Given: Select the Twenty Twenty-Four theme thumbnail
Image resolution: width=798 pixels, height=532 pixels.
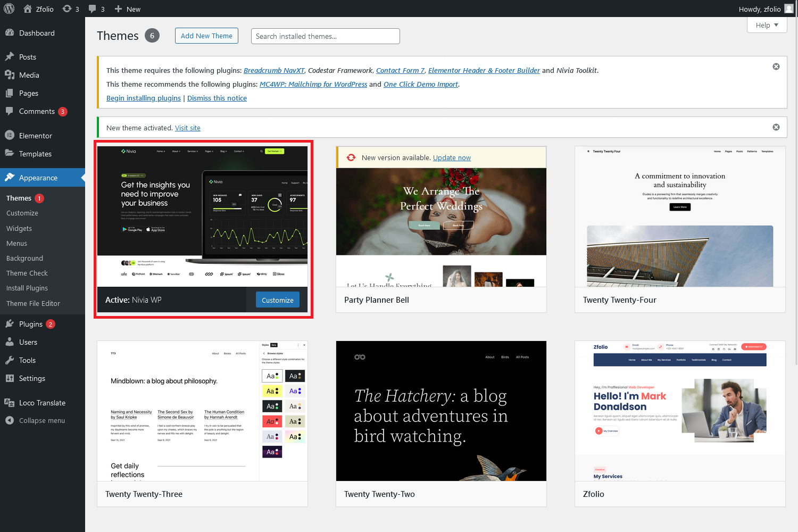Looking at the screenshot, I should pos(680,217).
